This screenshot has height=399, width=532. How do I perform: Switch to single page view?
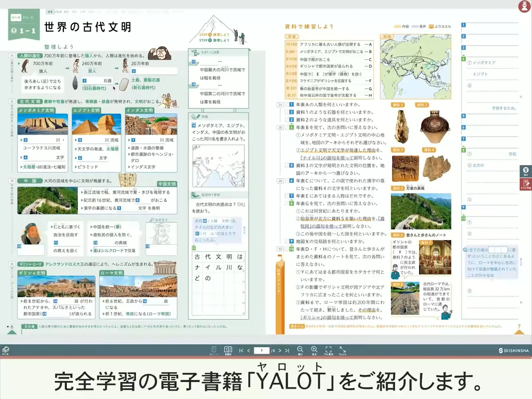coord(214,350)
